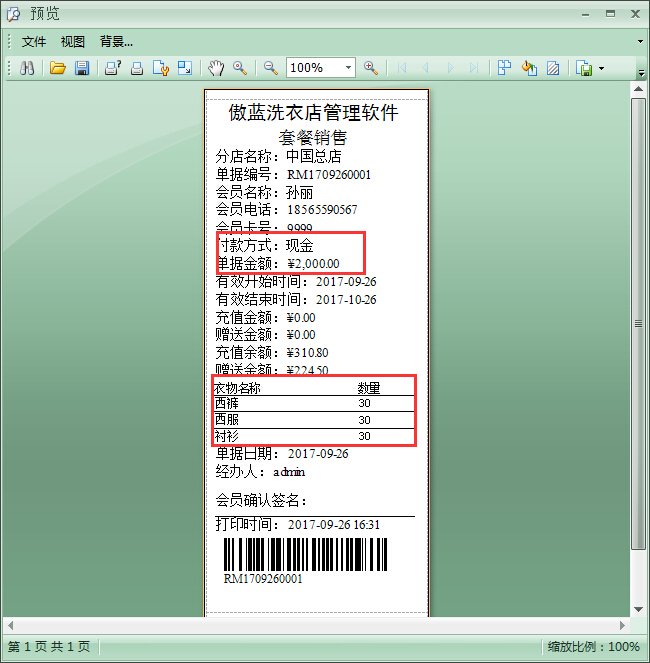Viewport: 650px width, 663px height.
Task: Click the watermark icon
Action: (553, 68)
